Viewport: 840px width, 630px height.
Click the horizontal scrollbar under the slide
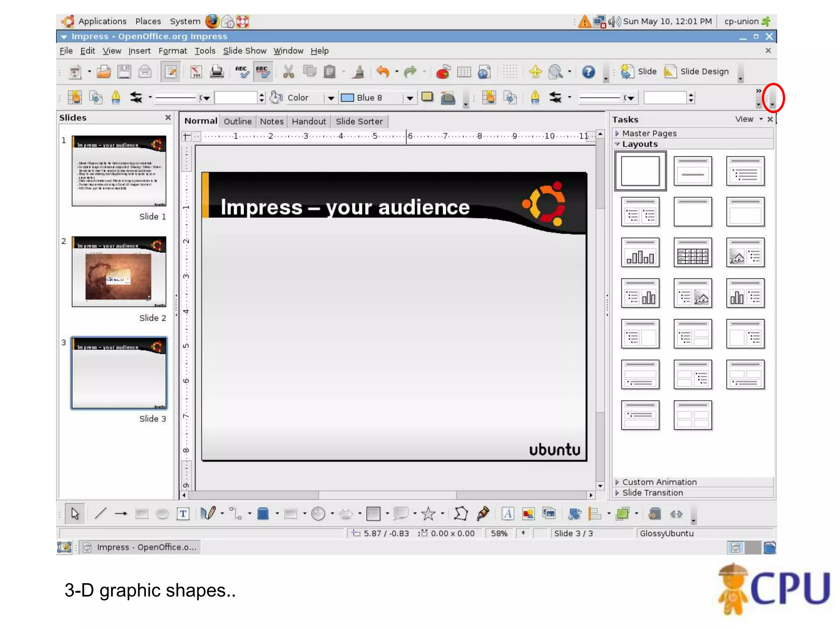387,495
